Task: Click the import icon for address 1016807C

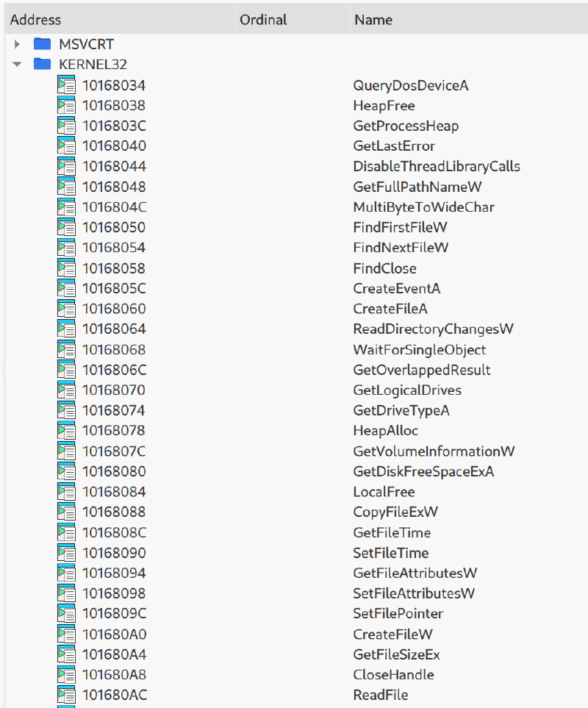Action: pyautogui.click(x=66, y=451)
